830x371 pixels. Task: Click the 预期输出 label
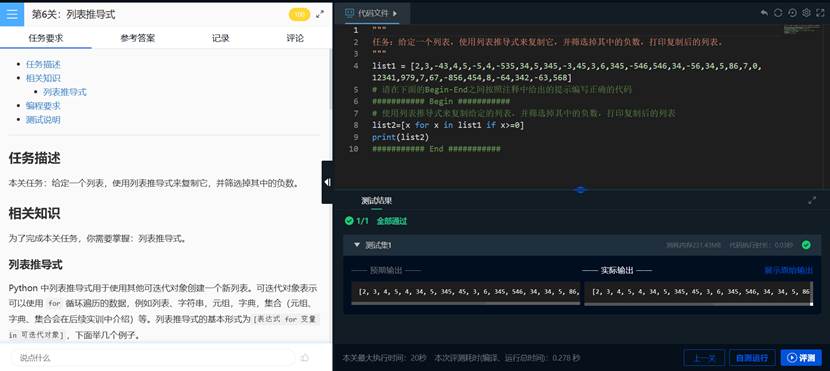(x=386, y=270)
